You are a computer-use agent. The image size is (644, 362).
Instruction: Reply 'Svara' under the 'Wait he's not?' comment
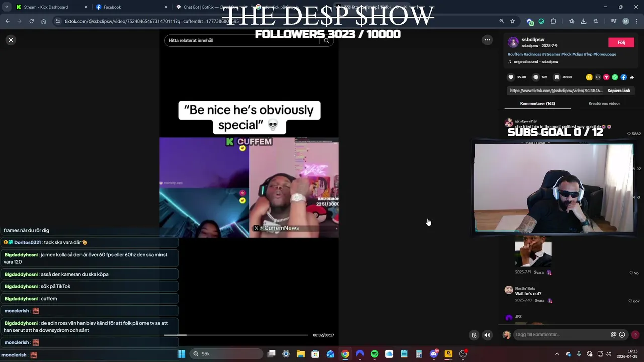pos(539,301)
